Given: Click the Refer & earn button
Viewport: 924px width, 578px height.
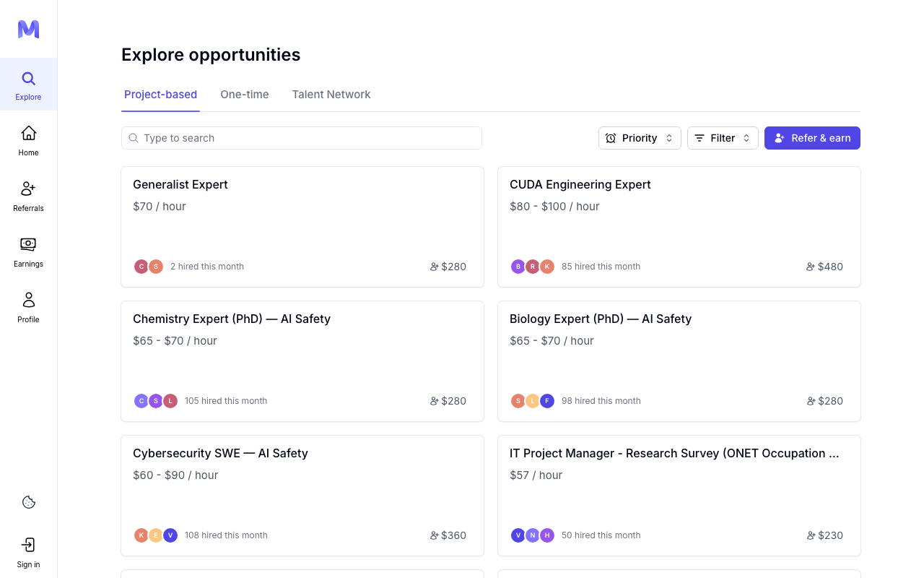Looking at the screenshot, I should click(812, 138).
